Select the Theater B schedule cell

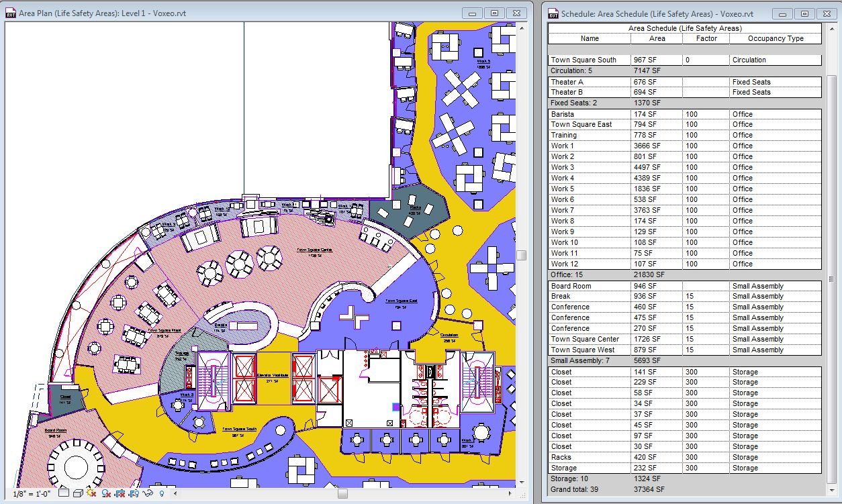pos(590,92)
